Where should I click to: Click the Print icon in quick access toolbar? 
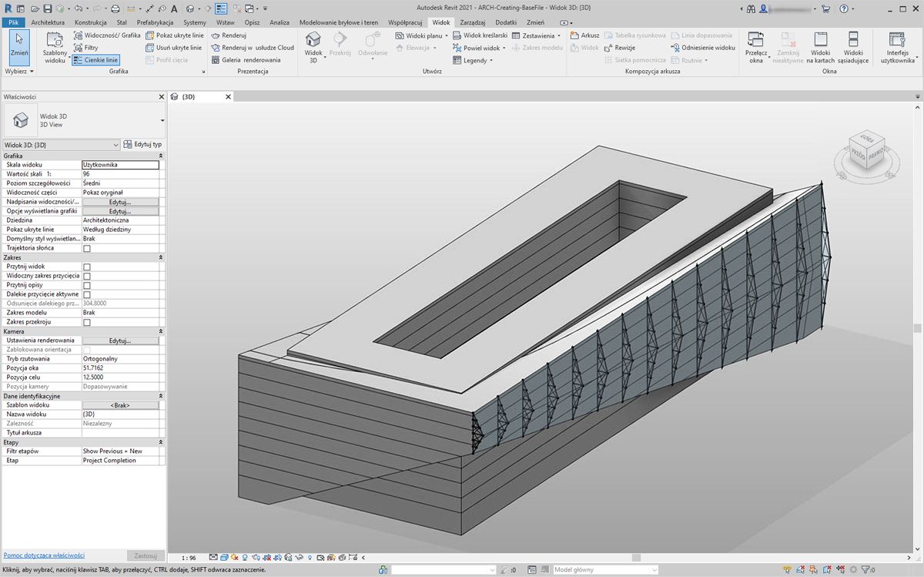(115, 8)
